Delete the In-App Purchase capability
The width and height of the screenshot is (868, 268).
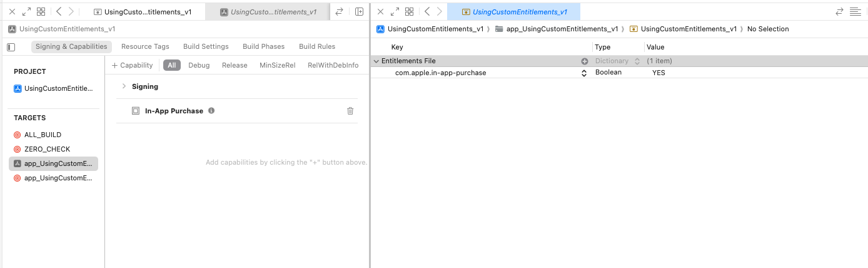pyautogui.click(x=350, y=111)
